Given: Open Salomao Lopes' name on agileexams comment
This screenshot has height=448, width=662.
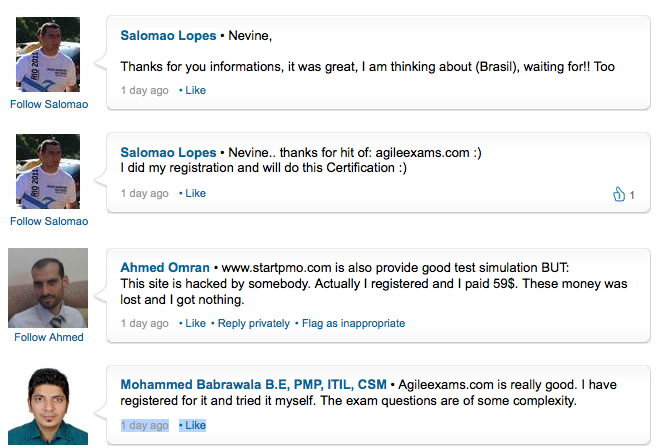Looking at the screenshot, I should point(168,152).
